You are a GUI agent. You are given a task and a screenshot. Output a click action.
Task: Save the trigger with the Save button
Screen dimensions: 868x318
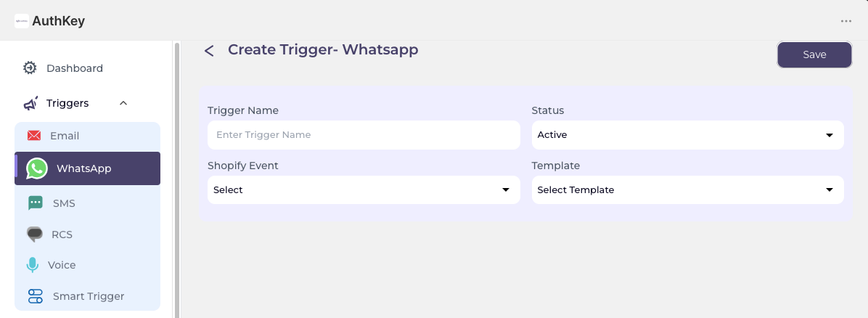(814, 55)
